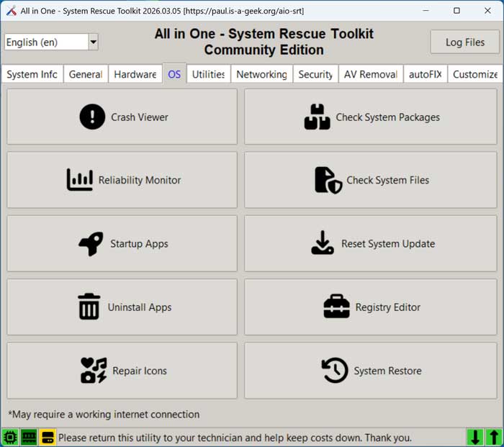Screen dimensions: 504x447
Task: Click the green CPU chip status icon
Action: [10, 437]
